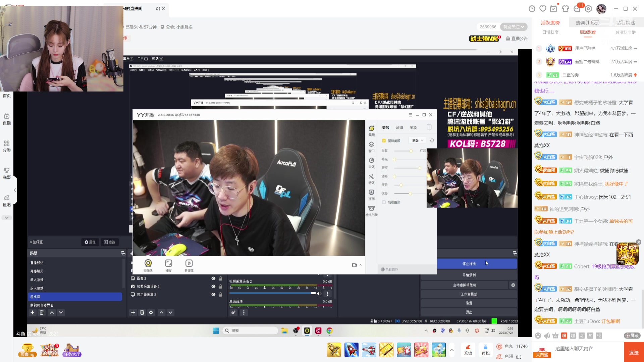Screen dimensions: 644x362
Task: Open the 新版 version dropdown
Action: point(417,140)
